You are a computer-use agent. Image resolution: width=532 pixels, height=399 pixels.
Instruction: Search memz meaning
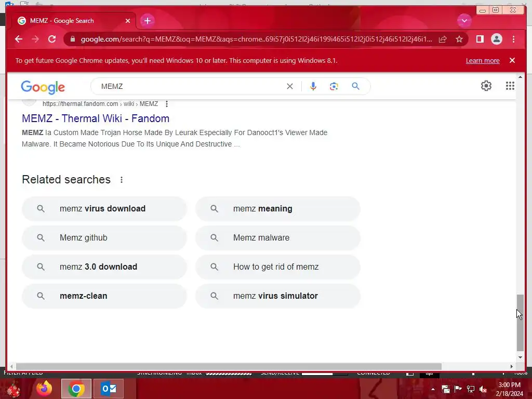[278, 209]
